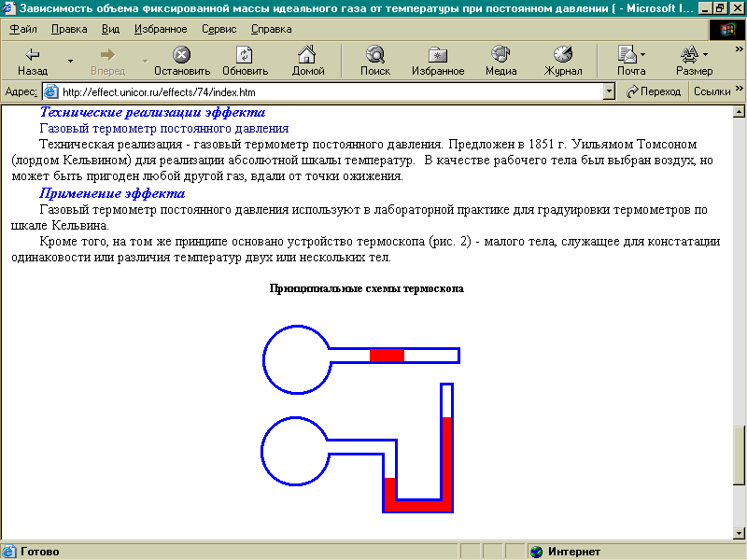Click the Windows flag throbber logo
The image size is (747, 560).
click(x=726, y=30)
